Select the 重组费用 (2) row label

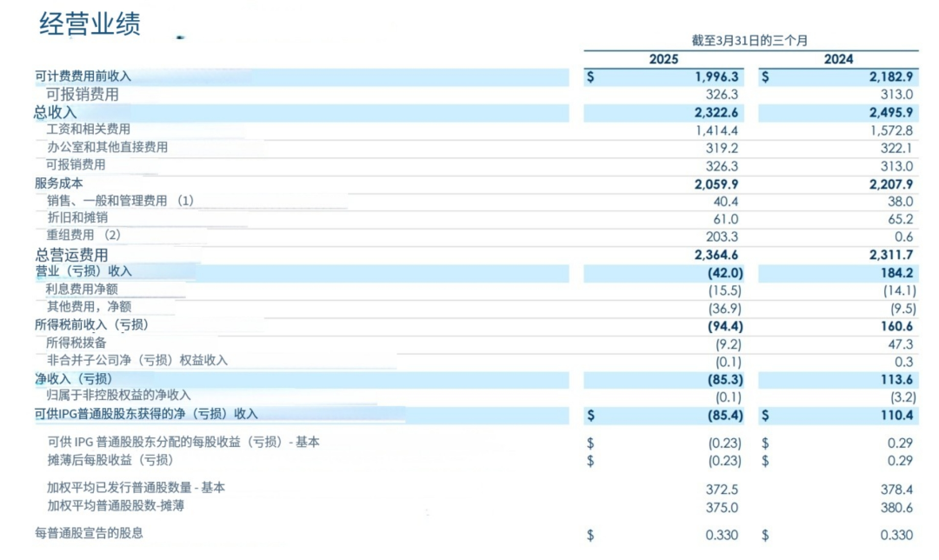point(83,235)
